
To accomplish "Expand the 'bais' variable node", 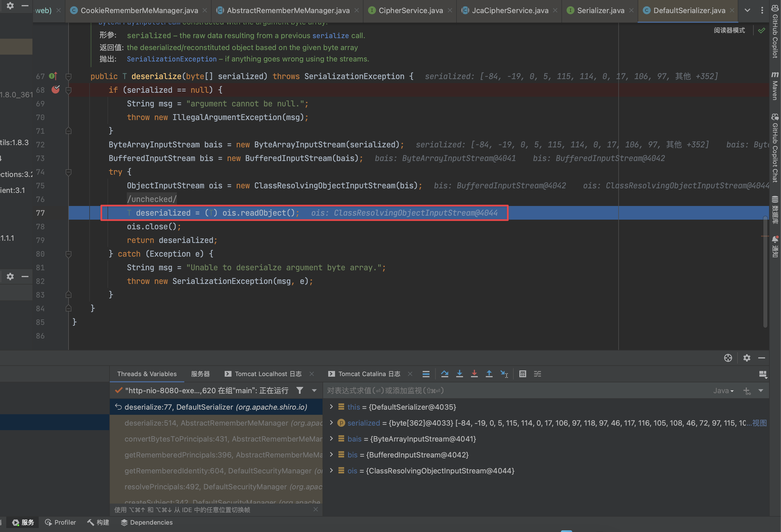I will tap(331, 438).
